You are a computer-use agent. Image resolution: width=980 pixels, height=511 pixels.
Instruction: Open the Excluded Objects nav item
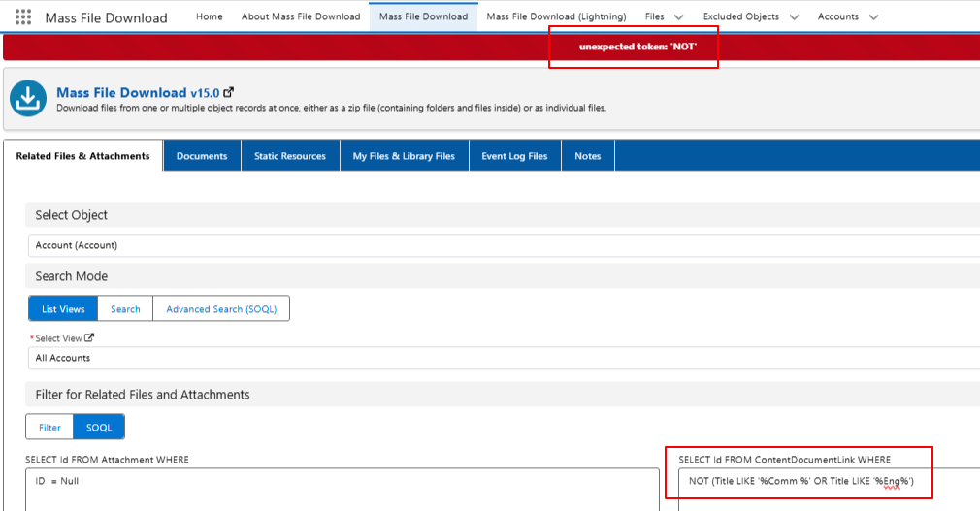pos(740,16)
